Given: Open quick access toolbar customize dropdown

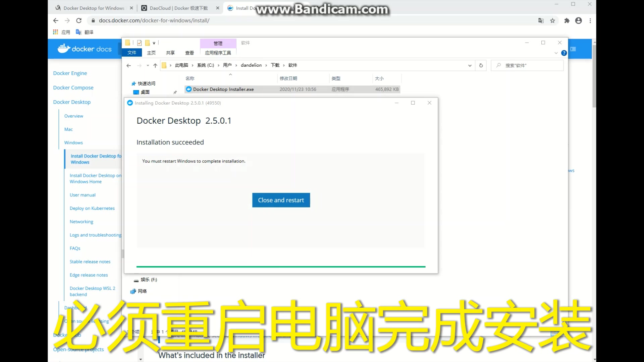Looking at the screenshot, I should [154, 43].
